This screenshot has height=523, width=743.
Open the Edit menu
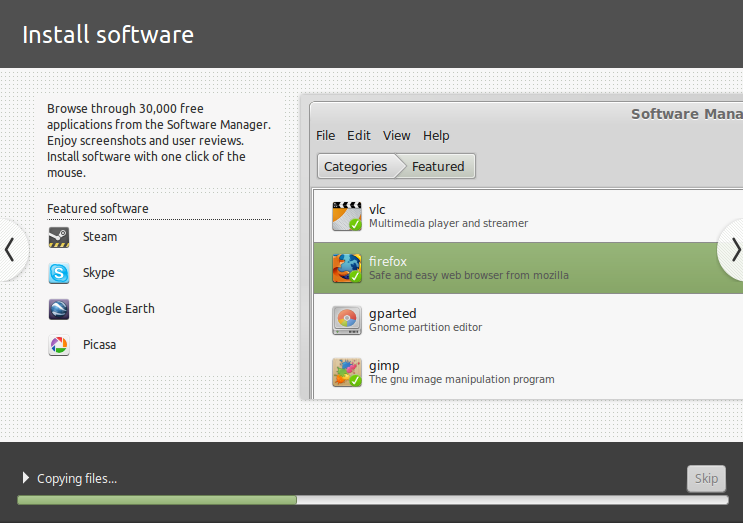(x=359, y=136)
